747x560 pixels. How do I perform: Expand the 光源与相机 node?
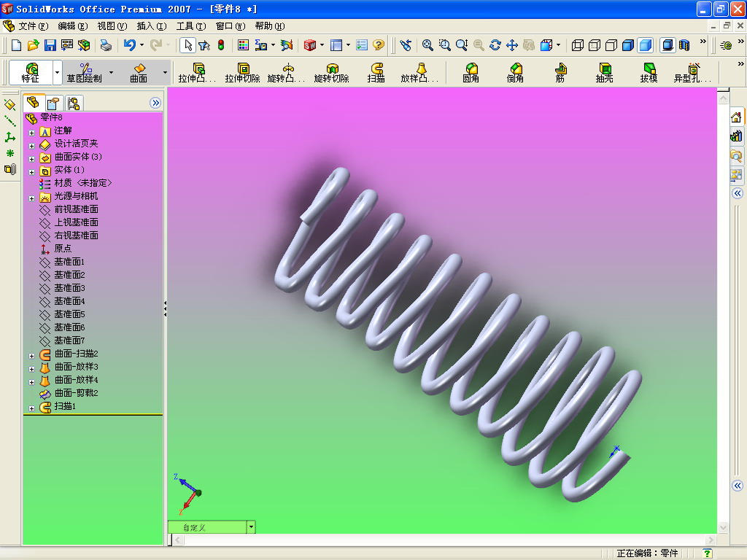[x=31, y=198]
